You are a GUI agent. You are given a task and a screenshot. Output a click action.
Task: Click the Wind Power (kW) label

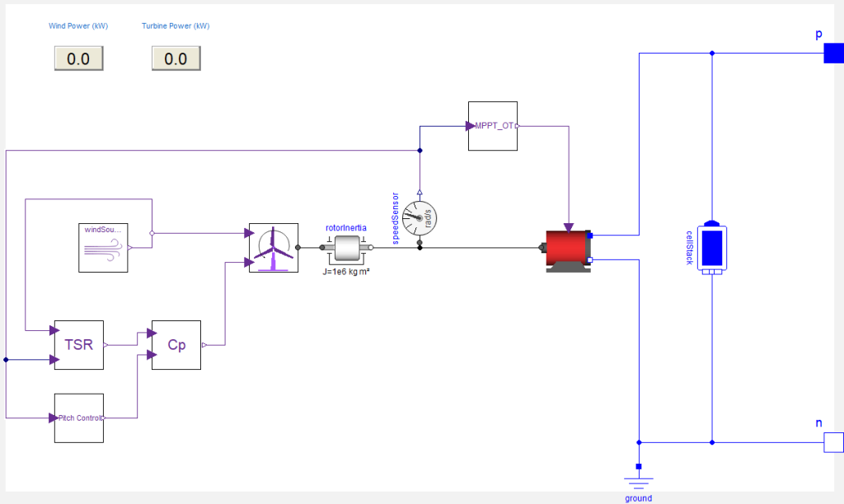tap(78, 26)
